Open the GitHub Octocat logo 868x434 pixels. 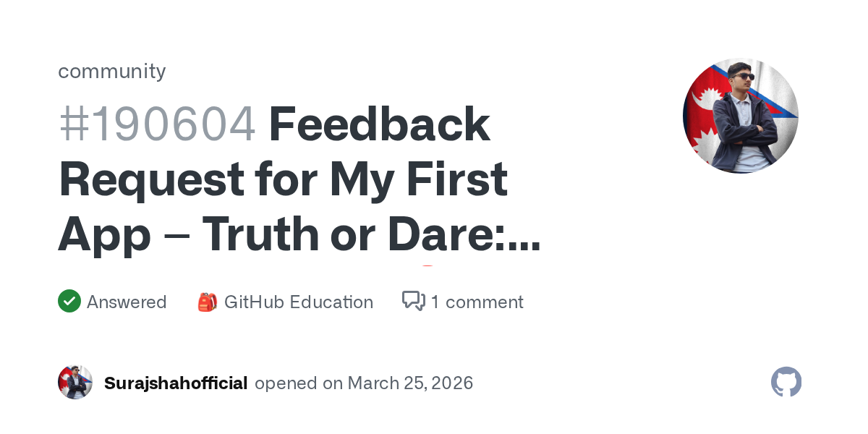click(786, 382)
